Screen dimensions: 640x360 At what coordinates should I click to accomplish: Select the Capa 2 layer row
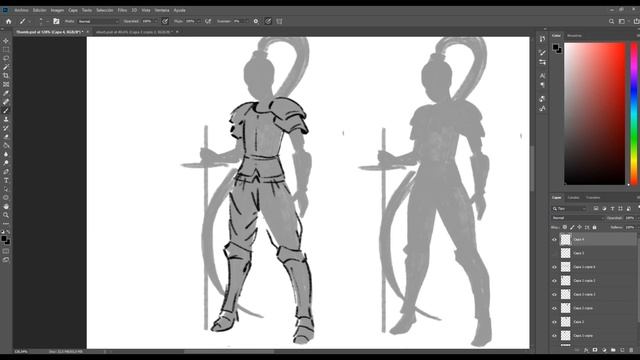point(594,322)
